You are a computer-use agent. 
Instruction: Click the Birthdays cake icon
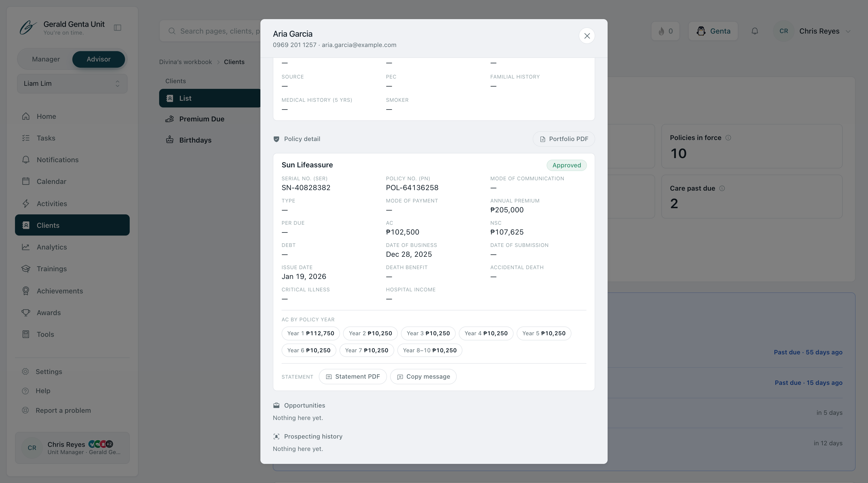tap(169, 140)
